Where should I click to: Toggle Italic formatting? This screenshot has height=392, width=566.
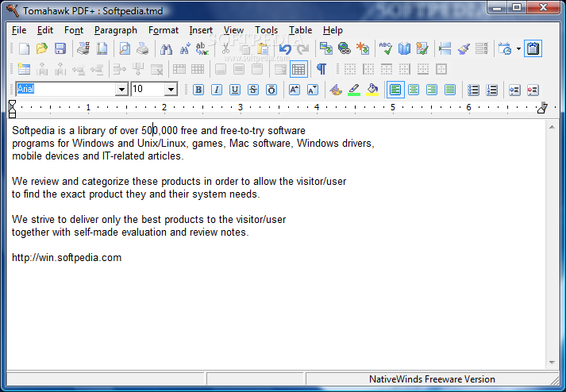tap(216, 90)
